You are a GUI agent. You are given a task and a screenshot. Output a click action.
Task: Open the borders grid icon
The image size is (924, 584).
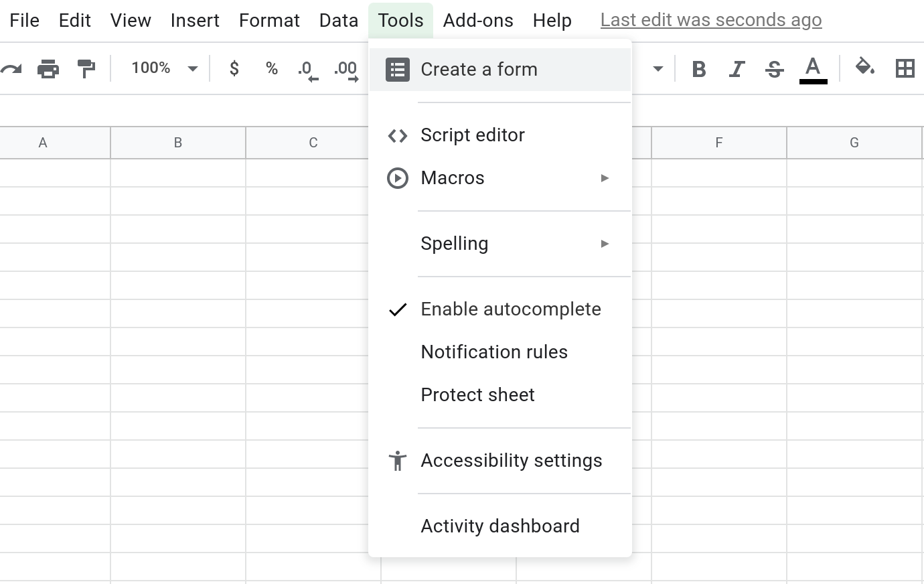click(x=905, y=68)
